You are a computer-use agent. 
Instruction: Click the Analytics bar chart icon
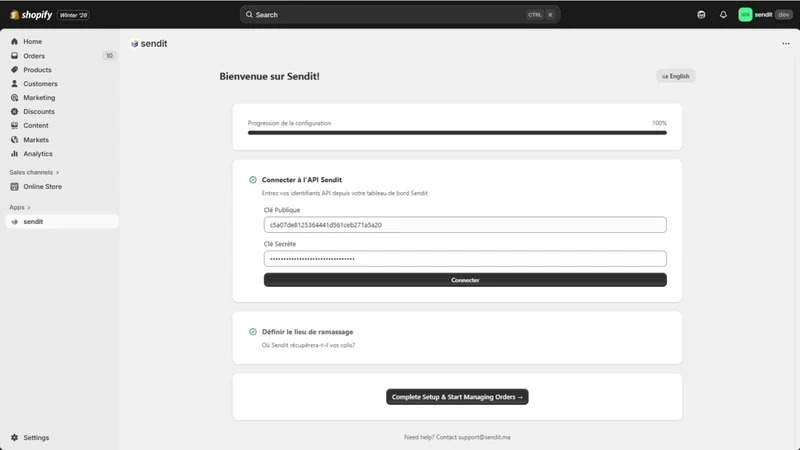point(14,154)
